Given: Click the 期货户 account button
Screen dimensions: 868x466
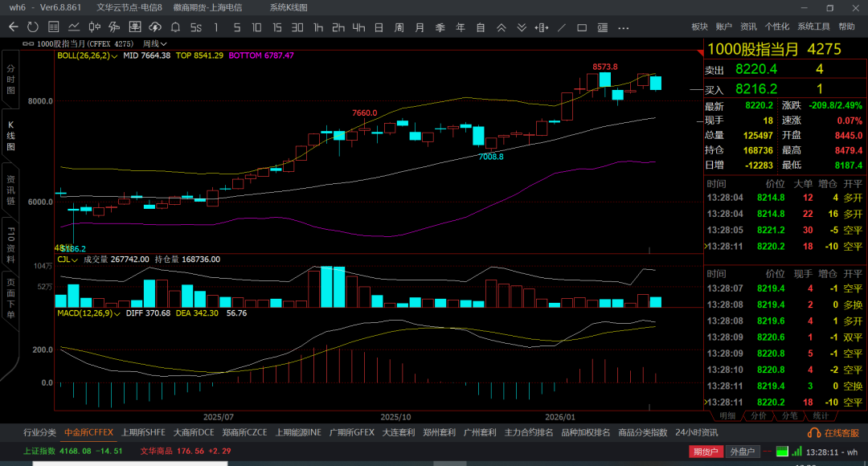Looking at the screenshot, I should point(706,452).
